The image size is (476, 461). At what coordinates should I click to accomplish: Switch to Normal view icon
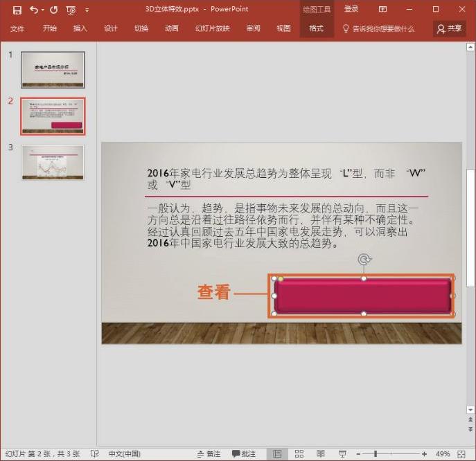pos(277,453)
